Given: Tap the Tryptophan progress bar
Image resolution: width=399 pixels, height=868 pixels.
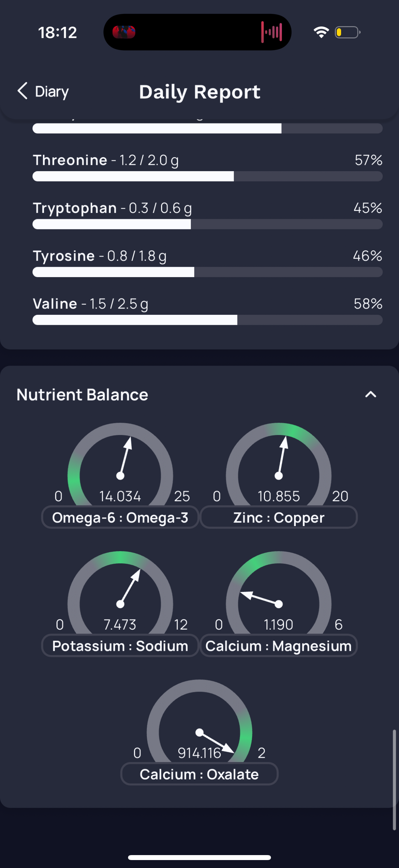Looking at the screenshot, I should pyautogui.click(x=207, y=224).
